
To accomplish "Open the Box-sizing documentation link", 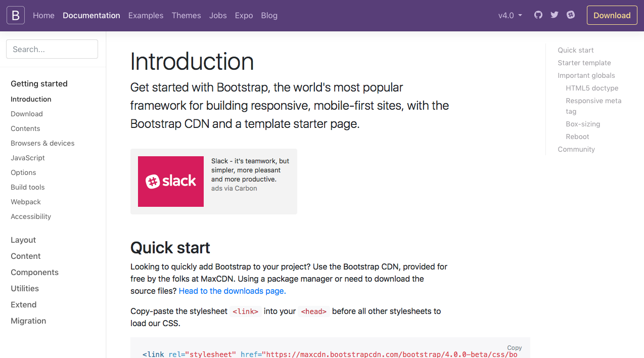I will (583, 124).
